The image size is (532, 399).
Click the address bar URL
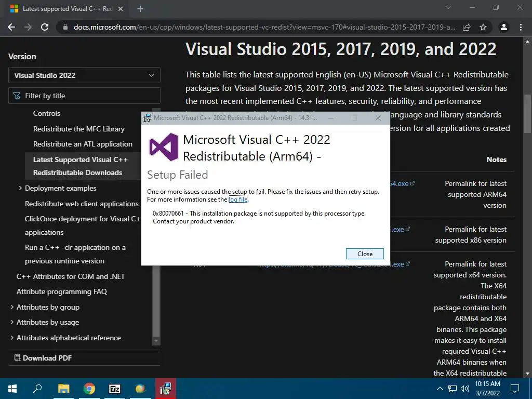pyautogui.click(x=264, y=27)
